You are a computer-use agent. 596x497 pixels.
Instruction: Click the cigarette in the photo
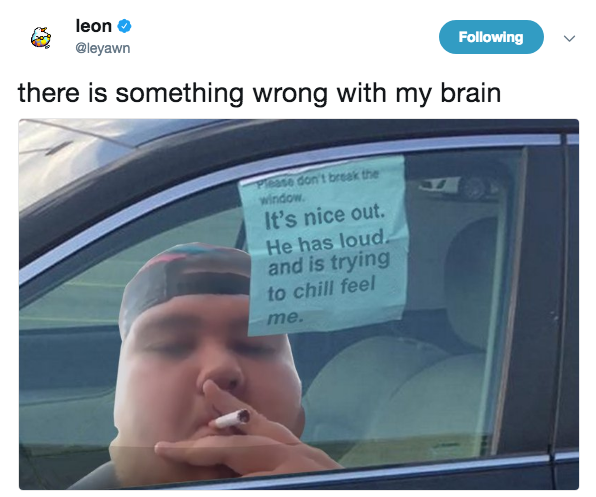click(x=232, y=418)
